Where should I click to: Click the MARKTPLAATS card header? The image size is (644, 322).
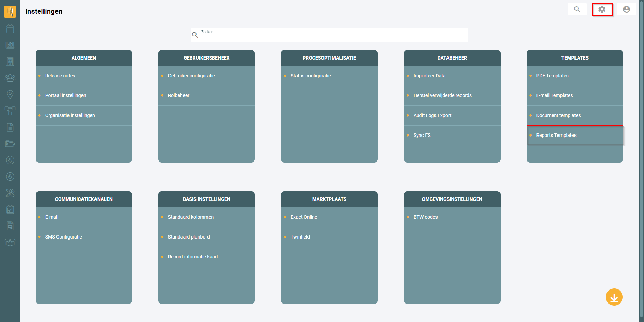point(329,199)
